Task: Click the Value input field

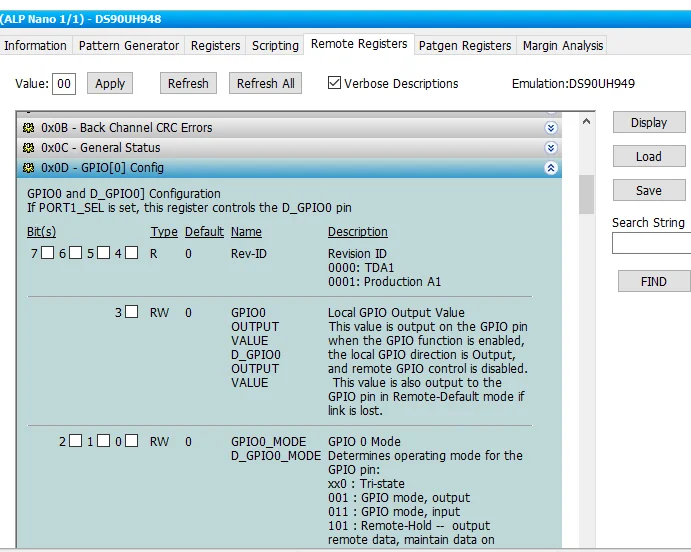Action: [x=64, y=84]
